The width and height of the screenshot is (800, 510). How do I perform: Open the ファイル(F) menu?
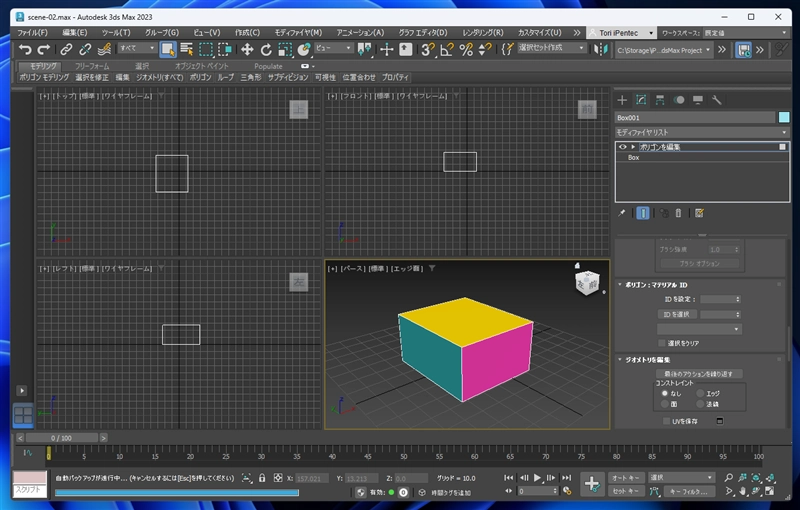[33, 33]
